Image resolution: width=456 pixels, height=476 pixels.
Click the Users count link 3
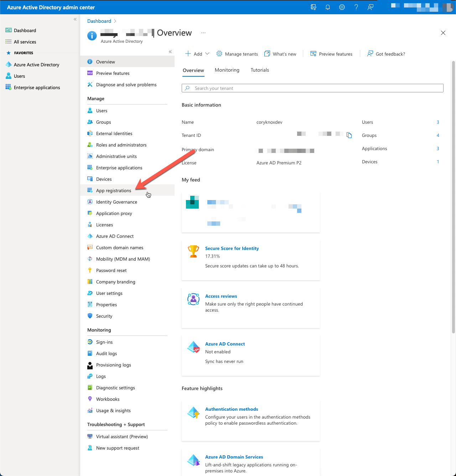[x=438, y=122]
